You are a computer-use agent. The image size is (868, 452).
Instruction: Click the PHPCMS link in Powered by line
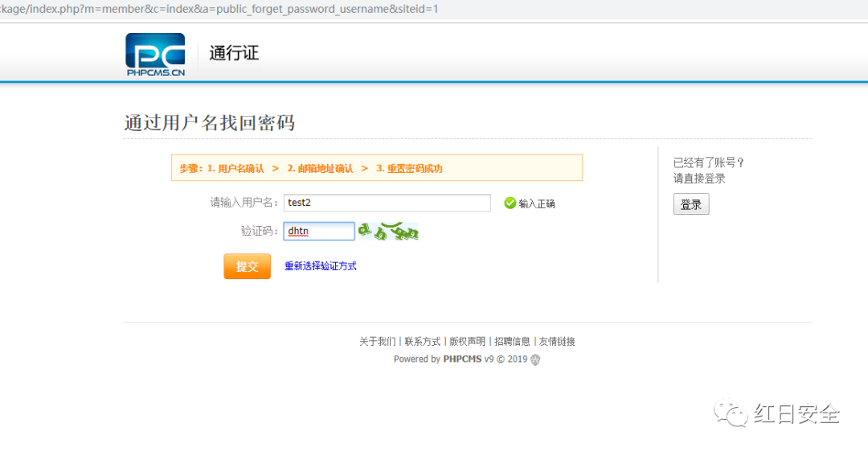tap(462, 360)
